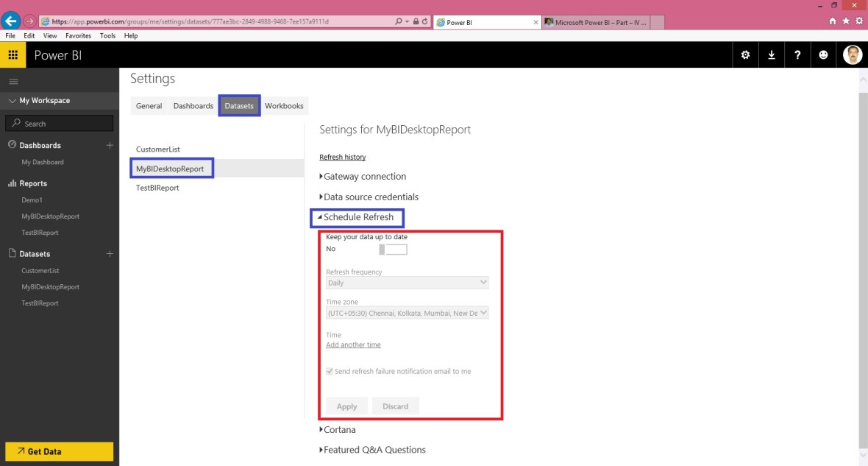Viewport: 868px width, 466px height.
Task: Click the Downloads icon in the top bar
Action: [771, 54]
